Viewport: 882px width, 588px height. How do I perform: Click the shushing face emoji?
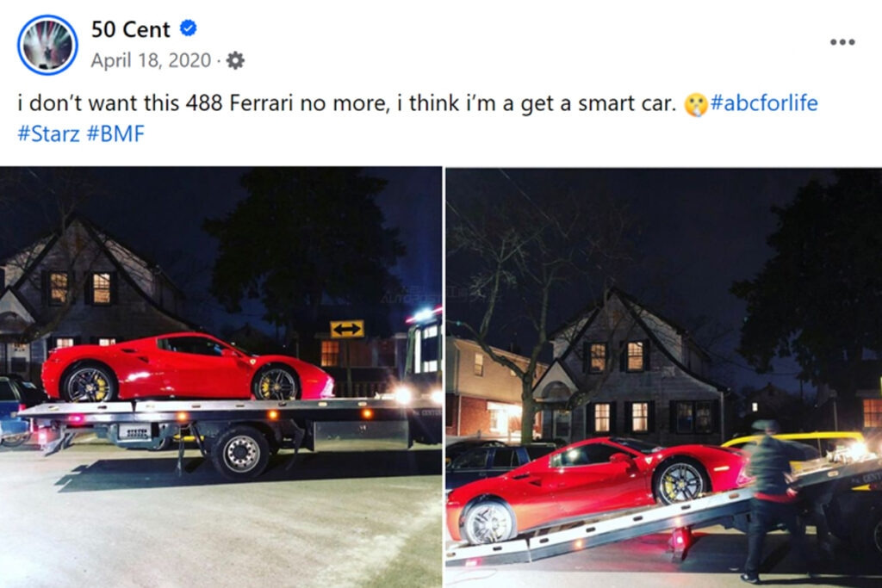(695, 104)
